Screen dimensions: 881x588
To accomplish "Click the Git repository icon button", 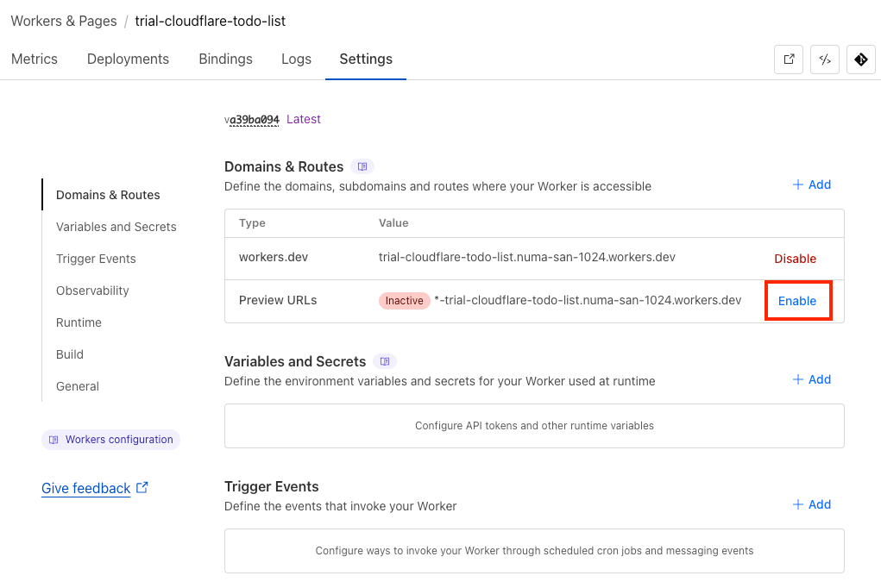I will pyautogui.click(x=860, y=59).
